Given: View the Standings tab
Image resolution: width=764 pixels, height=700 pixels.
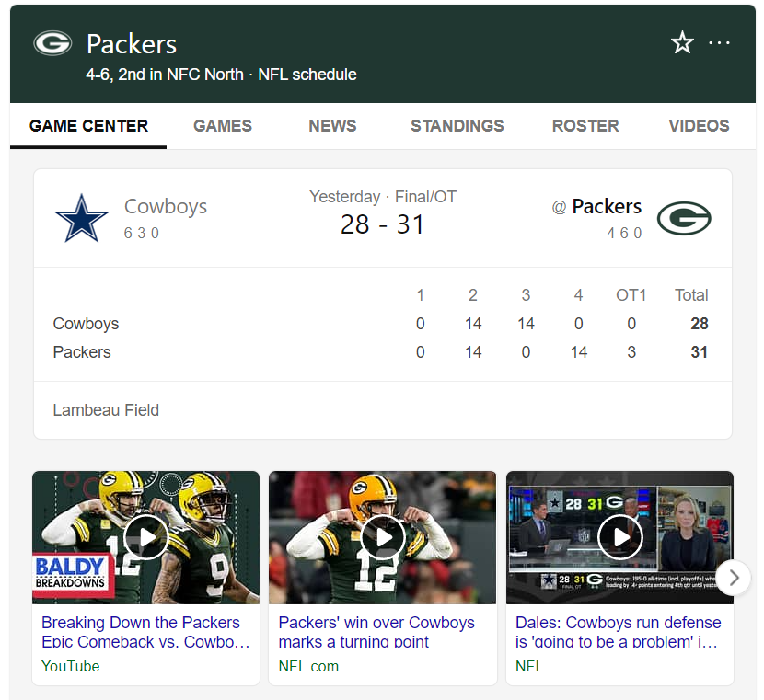Looking at the screenshot, I should 457,126.
